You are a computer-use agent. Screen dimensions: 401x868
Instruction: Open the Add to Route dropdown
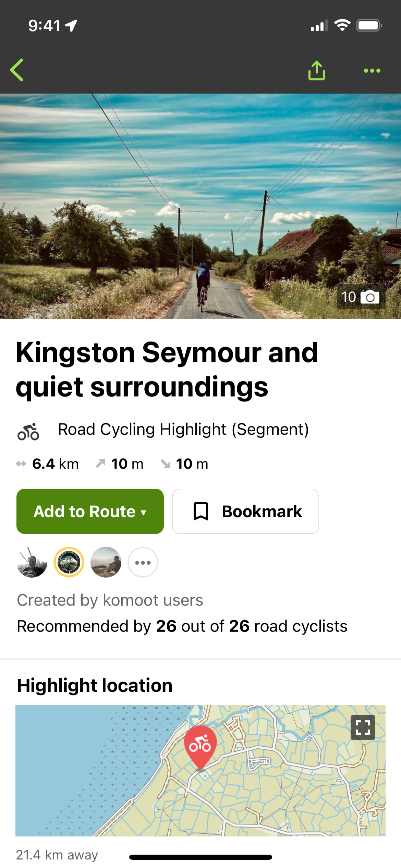click(90, 511)
